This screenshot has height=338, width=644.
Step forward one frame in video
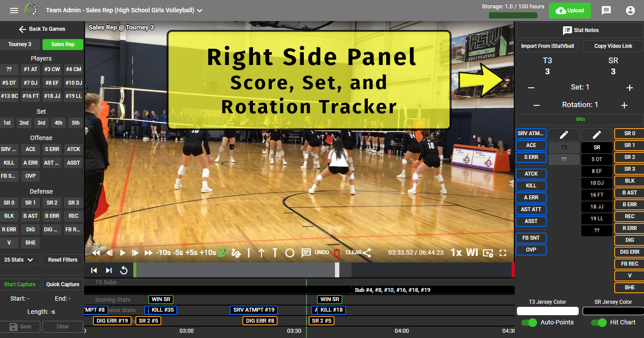tap(135, 253)
